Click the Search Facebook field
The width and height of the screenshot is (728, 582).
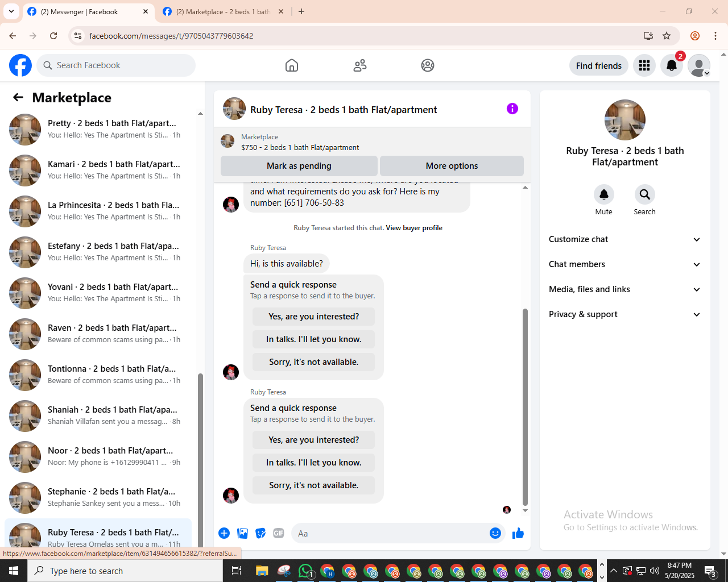point(116,65)
